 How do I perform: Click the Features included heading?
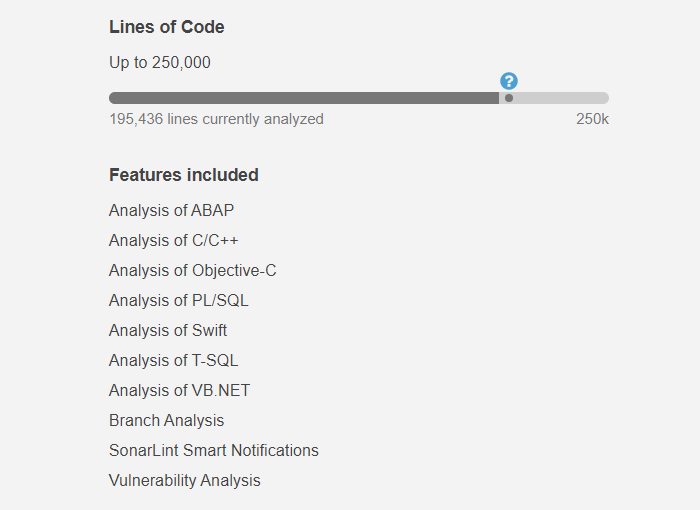click(184, 175)
